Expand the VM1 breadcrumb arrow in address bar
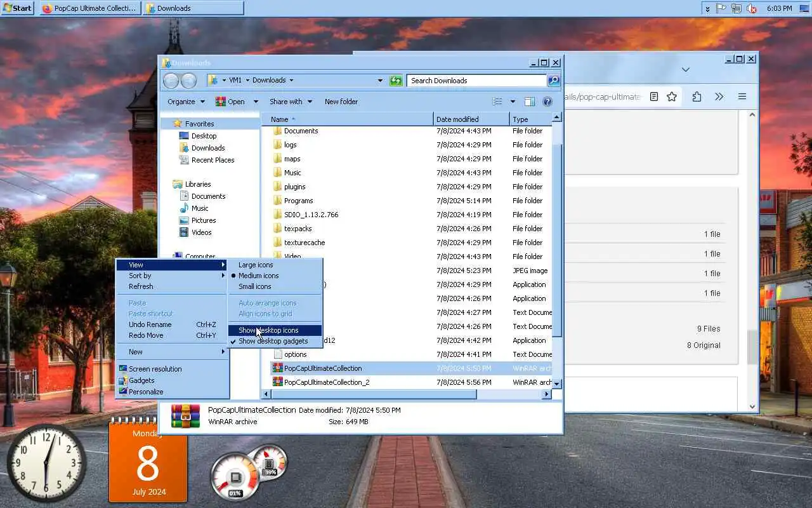Image resolution: width=812 pixels, height=508 pixels. point(247,80)
